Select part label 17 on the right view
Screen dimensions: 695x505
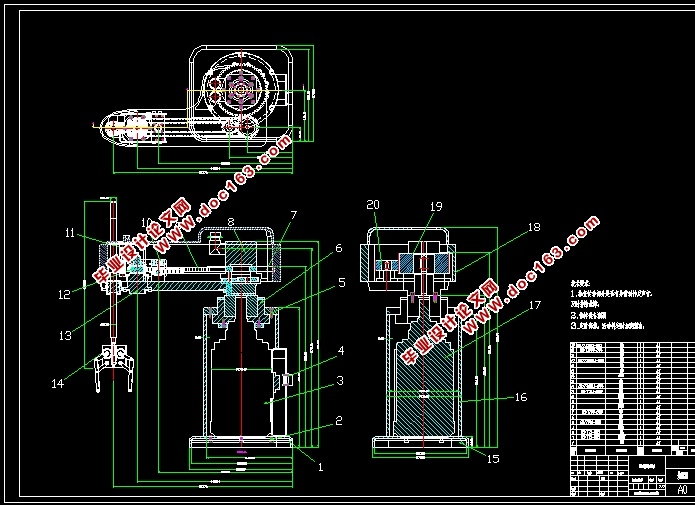pos(535,305)
